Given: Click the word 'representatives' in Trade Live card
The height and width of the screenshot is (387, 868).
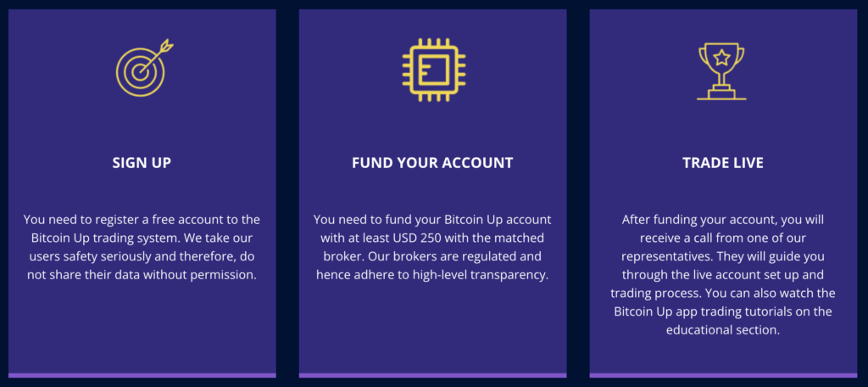Looking at the screenshot, I should tap(661, 257).
